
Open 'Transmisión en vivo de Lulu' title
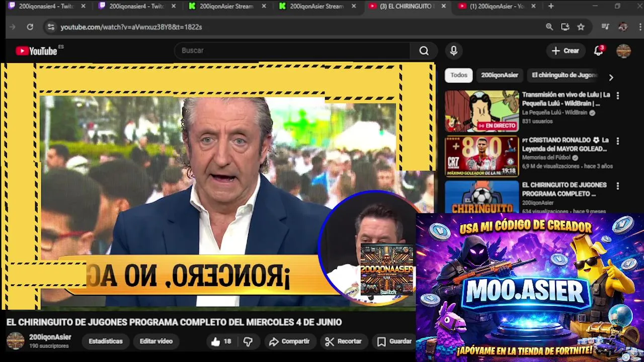coord(566,99)
